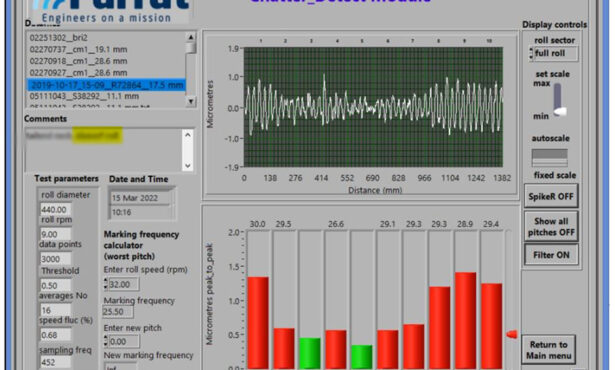Toggle Show all pitches OFF

coord(551,226)
